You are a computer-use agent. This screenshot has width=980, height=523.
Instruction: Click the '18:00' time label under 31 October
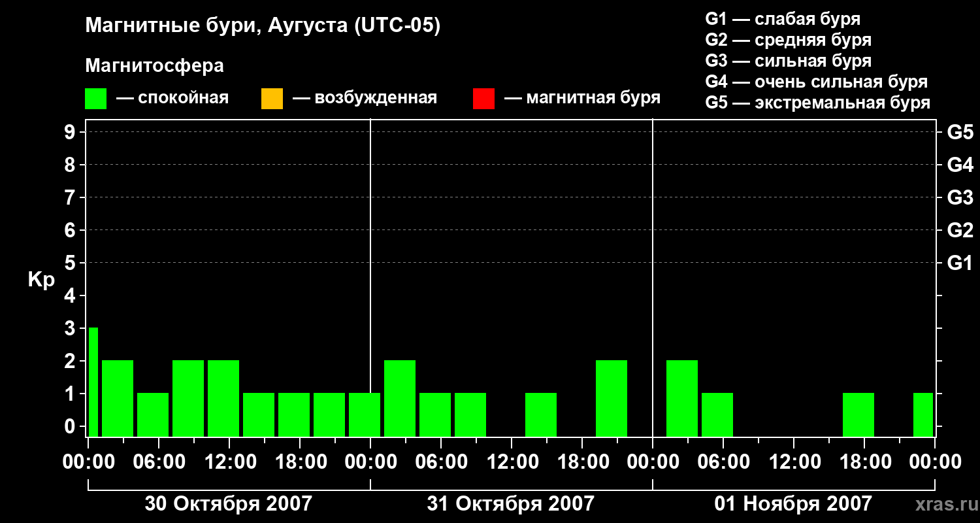(x=582, y=462)
